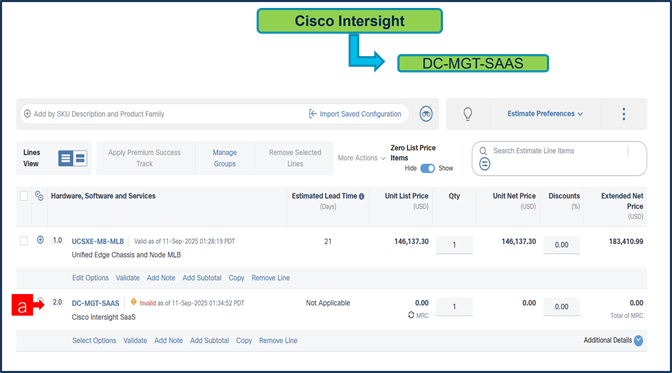Click Remove Selected Lines
Viewport: 672px width, 373px height.
[x=295, y=158]
